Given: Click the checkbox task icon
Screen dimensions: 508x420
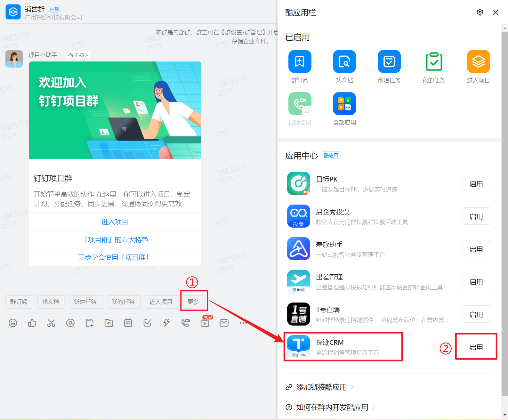Looking at the screenshot, I should pos(147,323).
